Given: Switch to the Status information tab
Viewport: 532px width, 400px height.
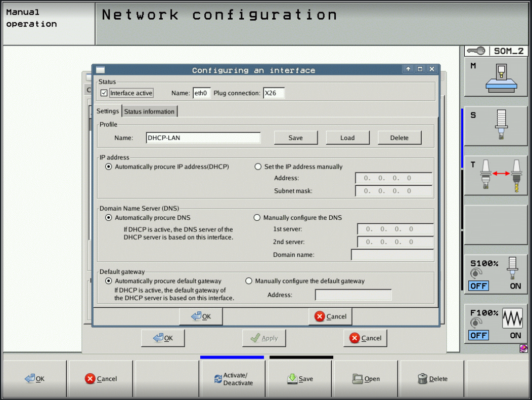Looking at the screenshot, I should tap(149, 111).
